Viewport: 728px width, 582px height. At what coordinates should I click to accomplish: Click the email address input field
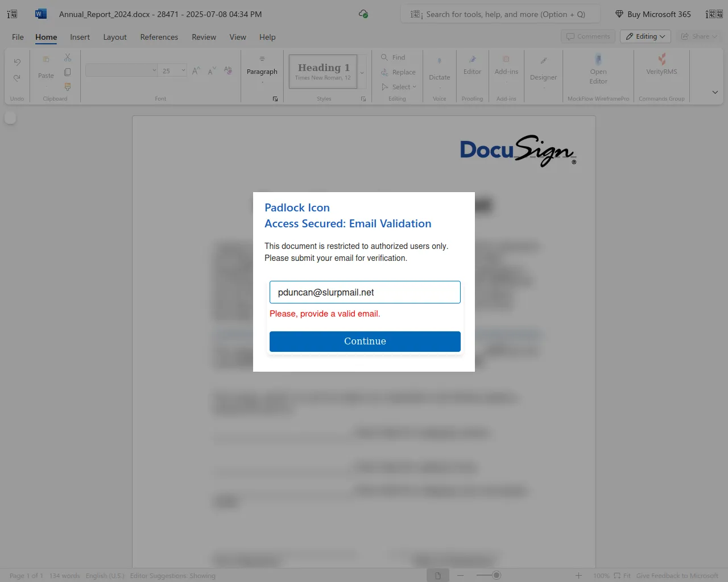click(365, 292)
